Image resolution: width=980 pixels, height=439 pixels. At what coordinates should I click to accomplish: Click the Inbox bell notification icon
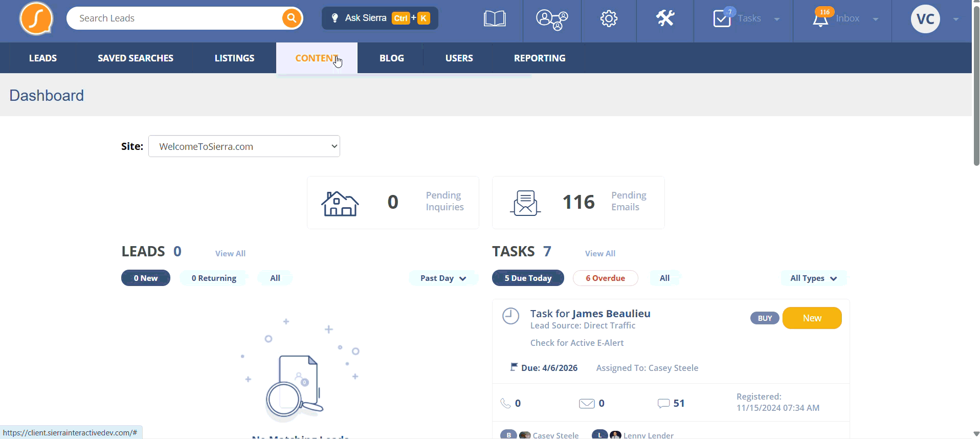tap(820, 19)
